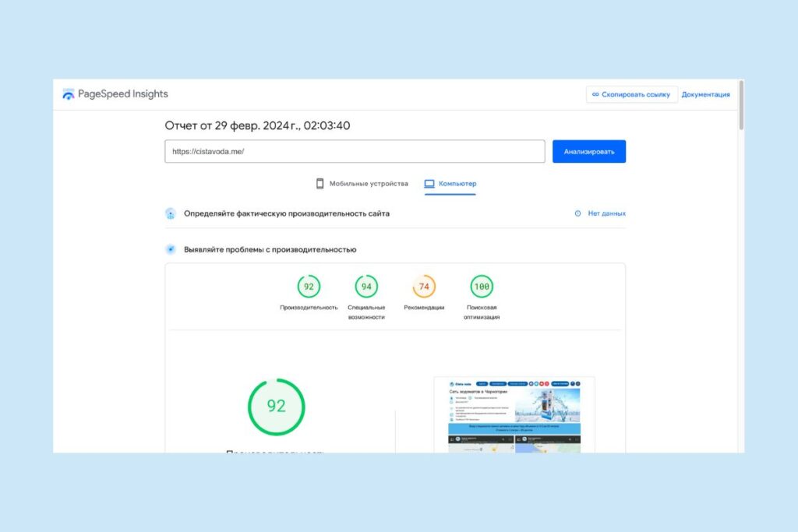This screenshot has width=798, height=532.
Task: Open the Документация link
Action: click(x=705, y=94)
